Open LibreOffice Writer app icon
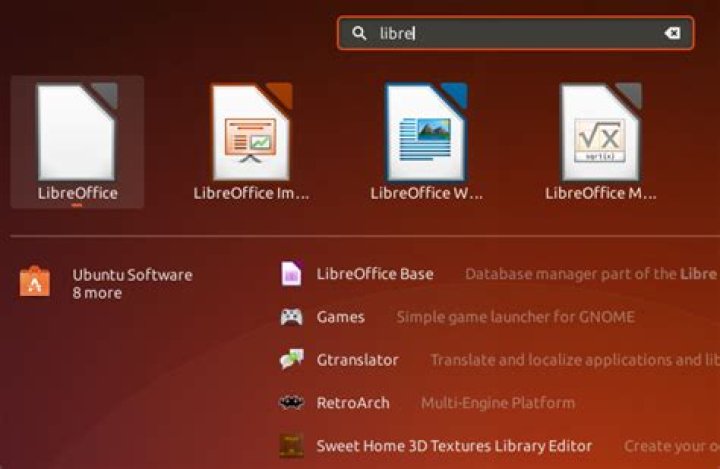Screen dimensions: 720x469 (427, 132)
